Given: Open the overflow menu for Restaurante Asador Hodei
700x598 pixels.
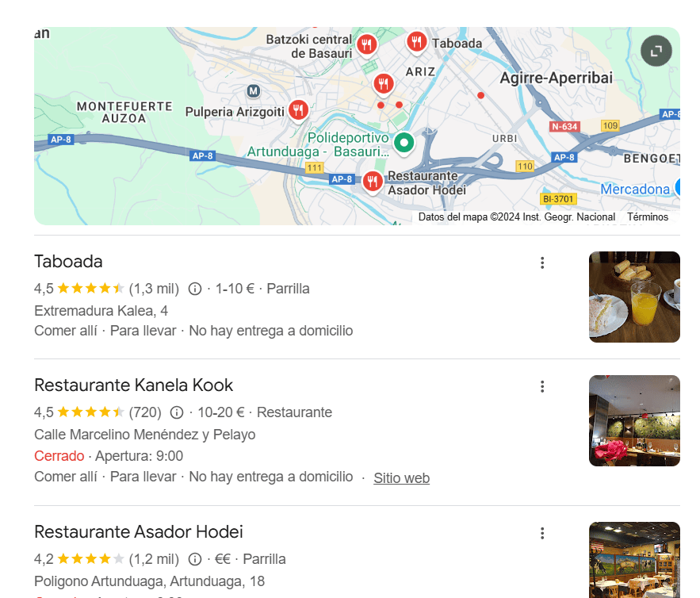Looking at the screenshot, I should pos(542,533).
